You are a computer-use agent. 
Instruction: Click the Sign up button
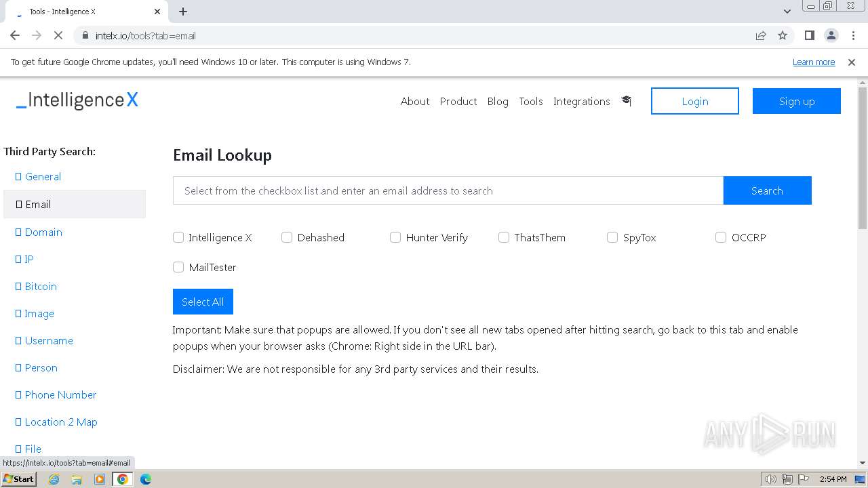(x=797, y=101)
